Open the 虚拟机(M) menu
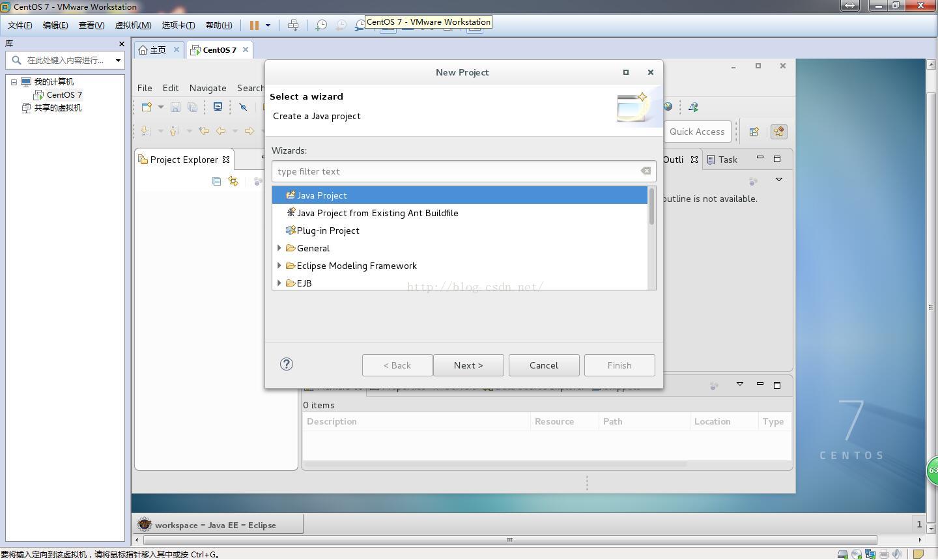Screen dimensions: 938x560 point(133,25)
